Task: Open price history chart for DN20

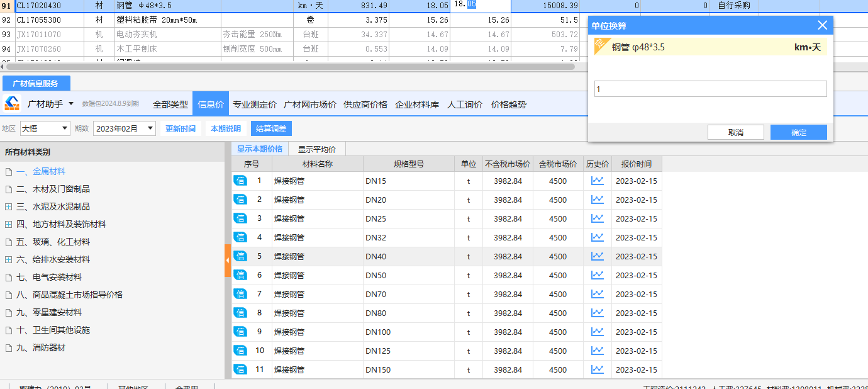Action: [597, 200]
